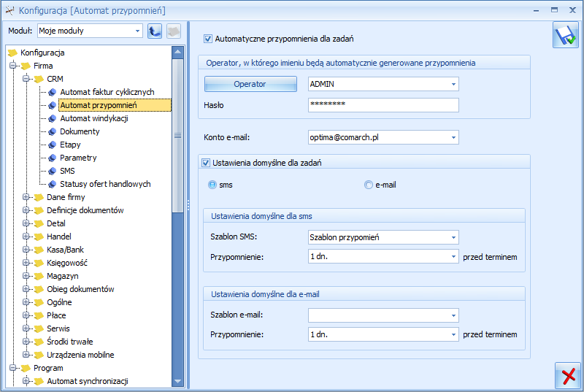Click the Operator button
Viewport: 584px width, 392px height.
[250, 84]
